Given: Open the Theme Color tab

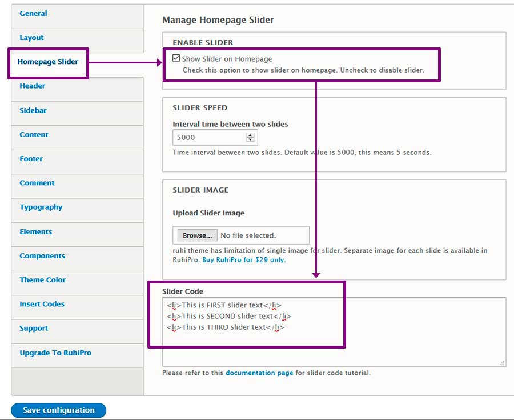Looking at the screenshot, I should [43, 280].
